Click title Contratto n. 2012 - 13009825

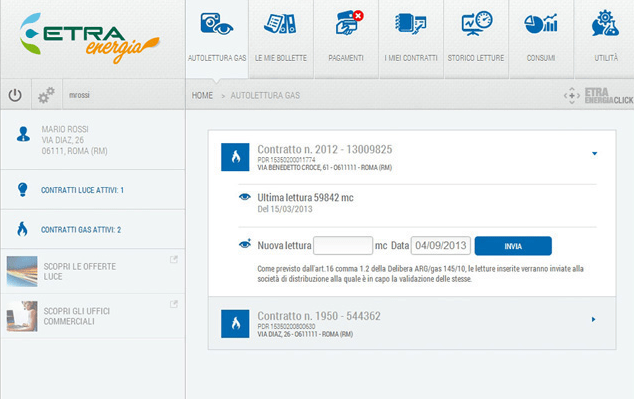[x=325, y=149]
